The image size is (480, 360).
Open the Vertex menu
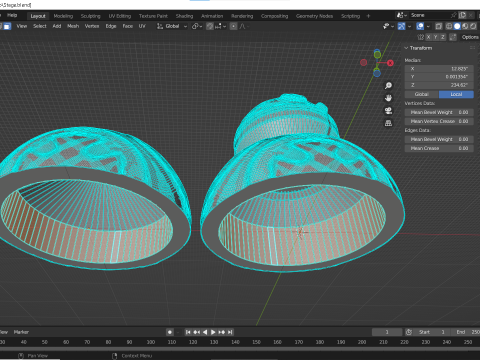(92, 26)
